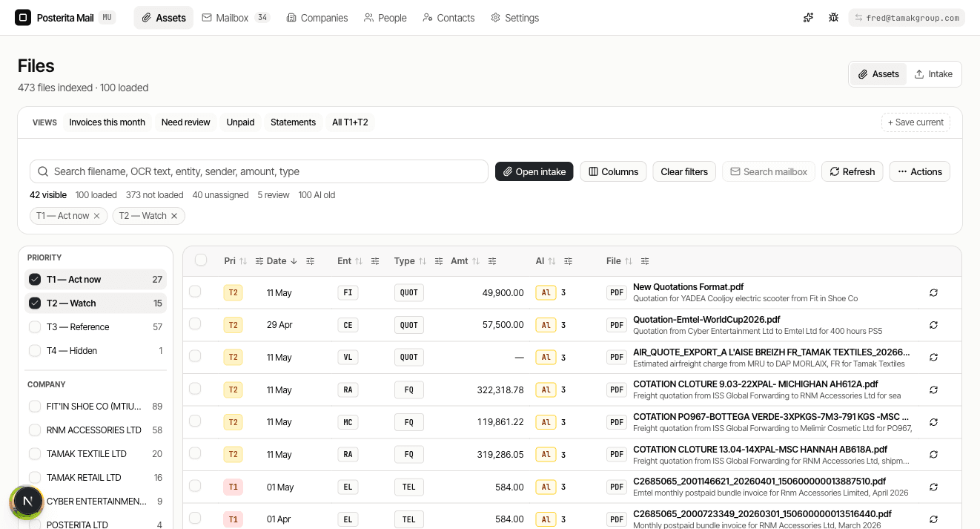Open the Actions menu
Viewport: 980px width, 529px height.
pos(919,171)
